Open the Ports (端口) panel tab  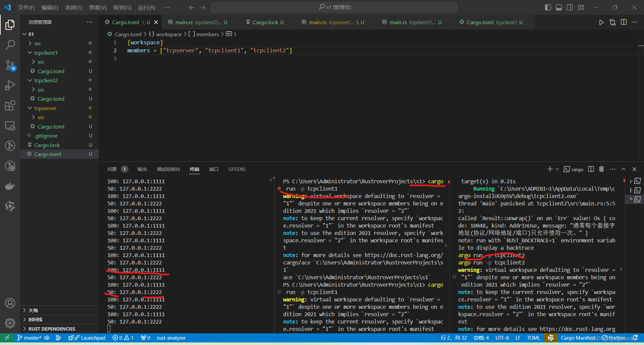(214, 169)
